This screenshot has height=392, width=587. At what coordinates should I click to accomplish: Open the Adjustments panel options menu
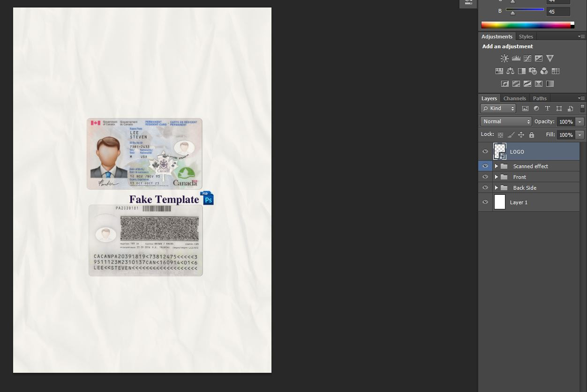pyautogui.click(x=581, y=37)
